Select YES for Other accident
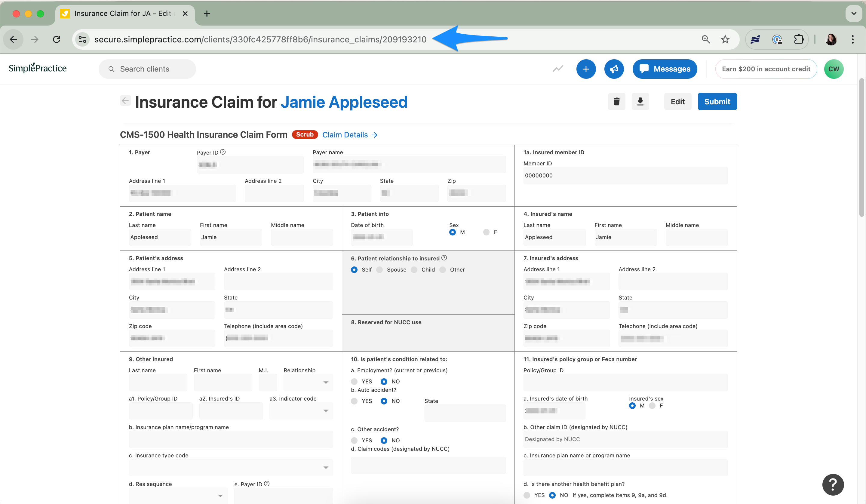 [354, 440]
